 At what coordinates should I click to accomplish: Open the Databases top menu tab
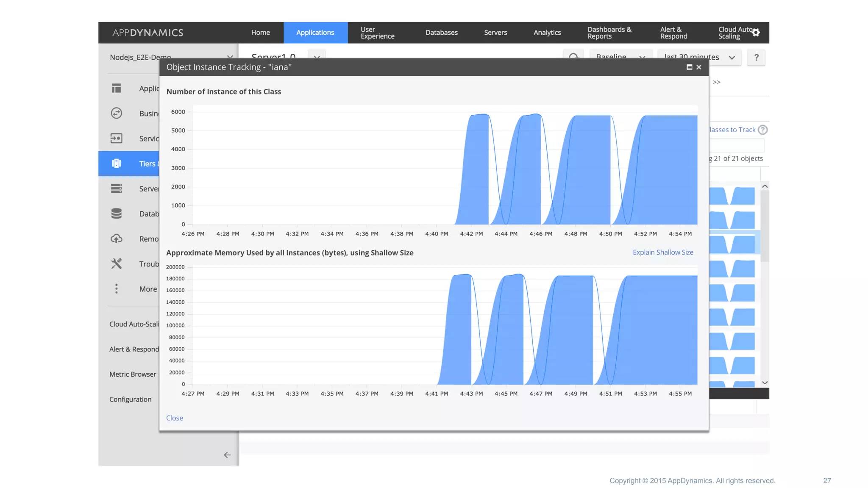(441, 33)
